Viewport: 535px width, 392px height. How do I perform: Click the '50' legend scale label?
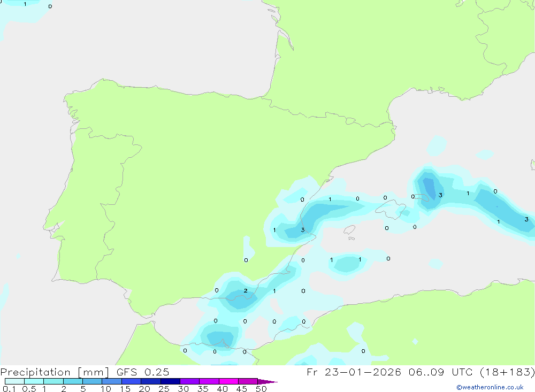[x=261, y=389]
